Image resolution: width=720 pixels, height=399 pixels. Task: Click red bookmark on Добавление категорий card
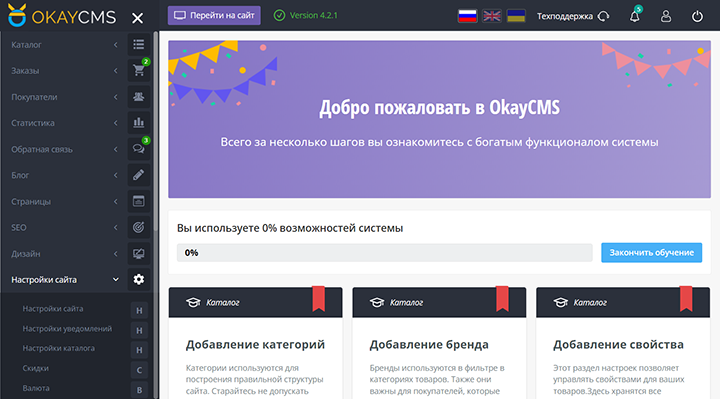pyautogui.click(x=319, y=299)
